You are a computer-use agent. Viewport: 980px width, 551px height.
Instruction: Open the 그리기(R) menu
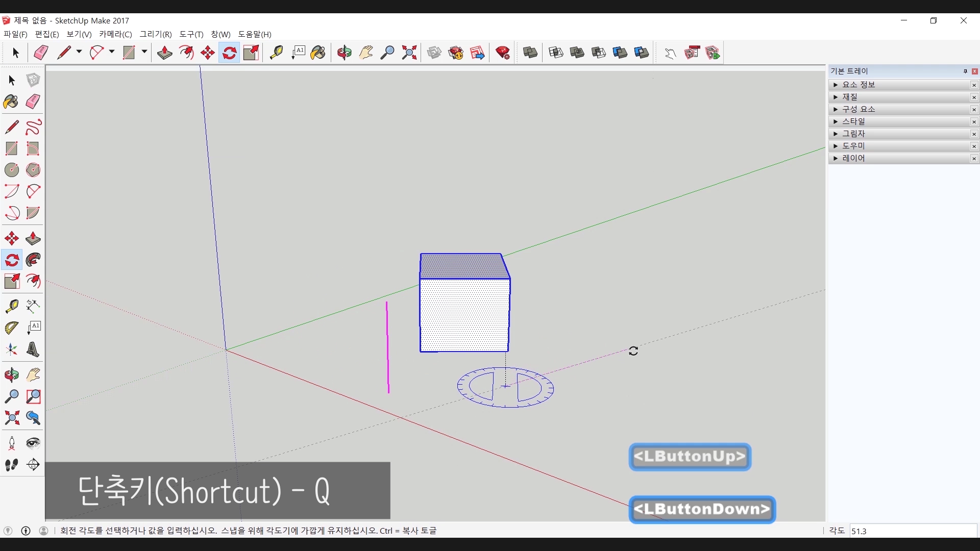[156, 34]
